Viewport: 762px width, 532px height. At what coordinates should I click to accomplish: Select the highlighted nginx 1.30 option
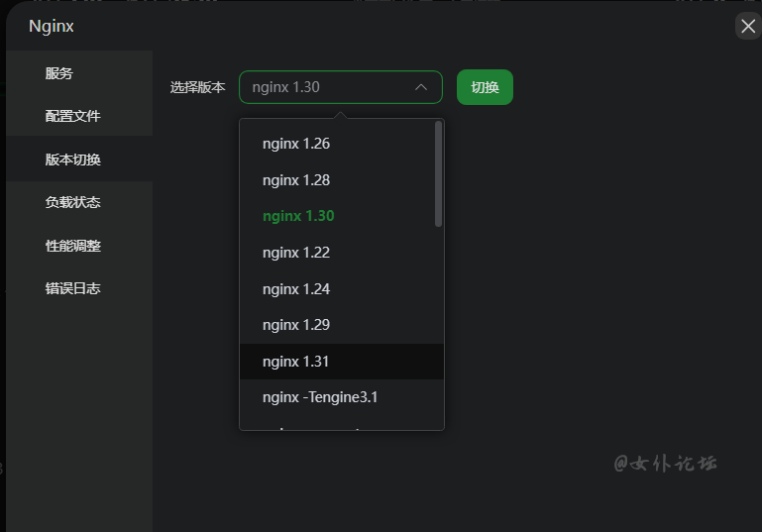pos(341,216)
